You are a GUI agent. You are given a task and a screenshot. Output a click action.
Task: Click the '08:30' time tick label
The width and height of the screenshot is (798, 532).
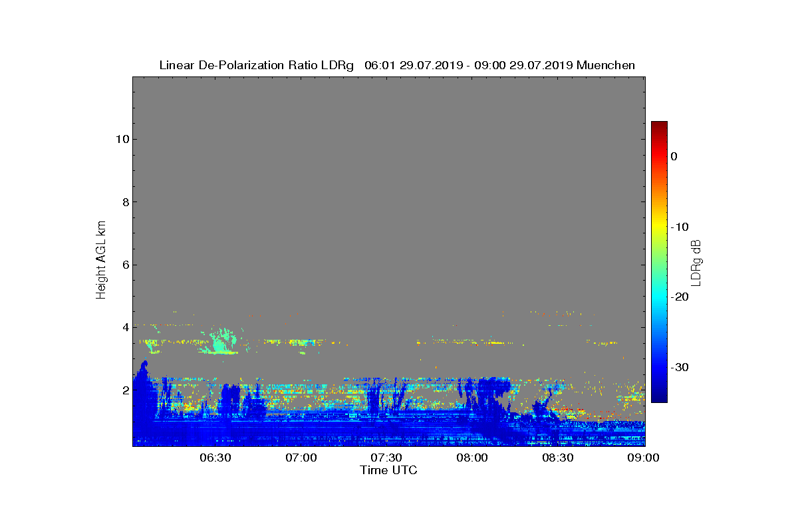(x=559, y=458)
